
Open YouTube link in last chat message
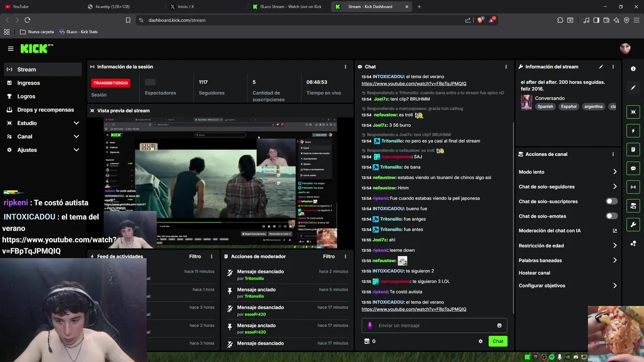click(x=414, y=309)
